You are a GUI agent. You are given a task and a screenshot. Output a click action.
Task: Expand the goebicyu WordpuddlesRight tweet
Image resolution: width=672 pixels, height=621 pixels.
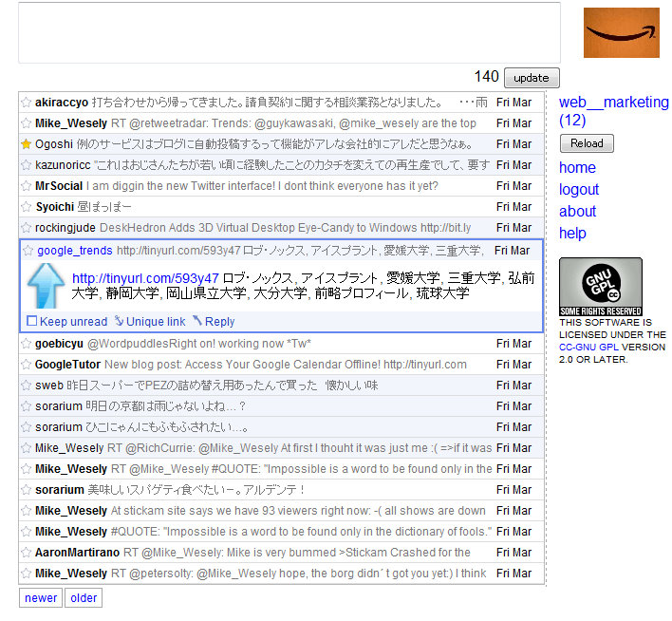[282, 344]
